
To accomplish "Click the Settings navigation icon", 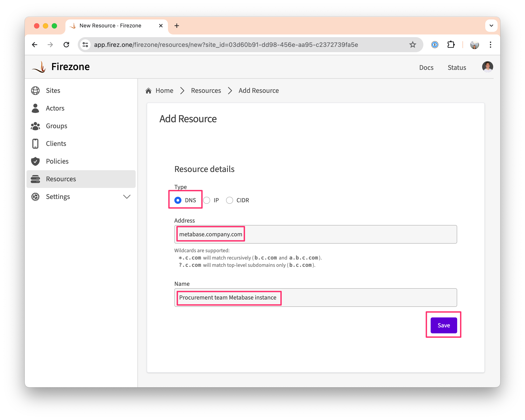I will tap(36, 196).
